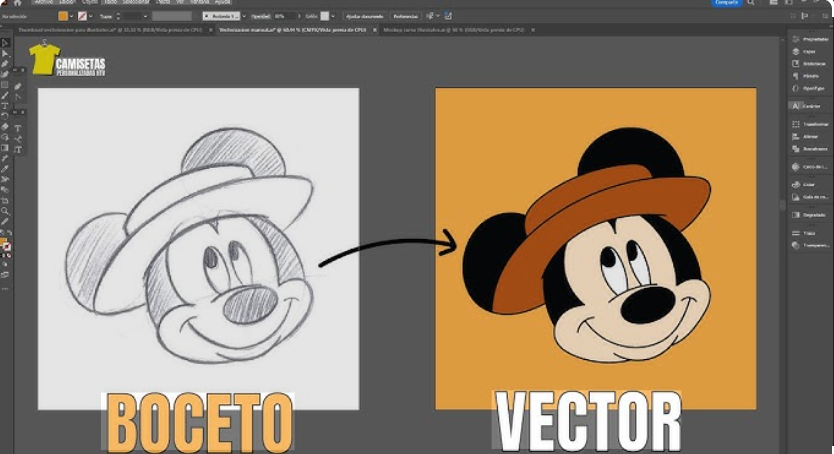This screenshot has height=454, width=834.
Task: Open the stroke weight dropdown
Action: 145,16
